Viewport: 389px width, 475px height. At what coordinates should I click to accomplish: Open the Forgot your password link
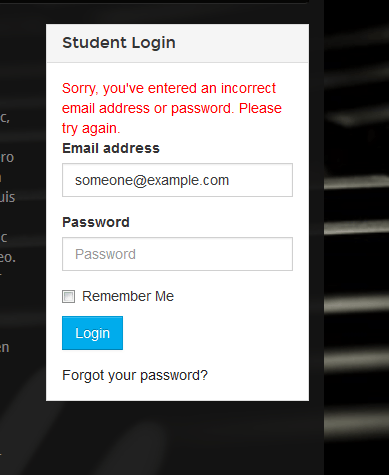[135, 375]
